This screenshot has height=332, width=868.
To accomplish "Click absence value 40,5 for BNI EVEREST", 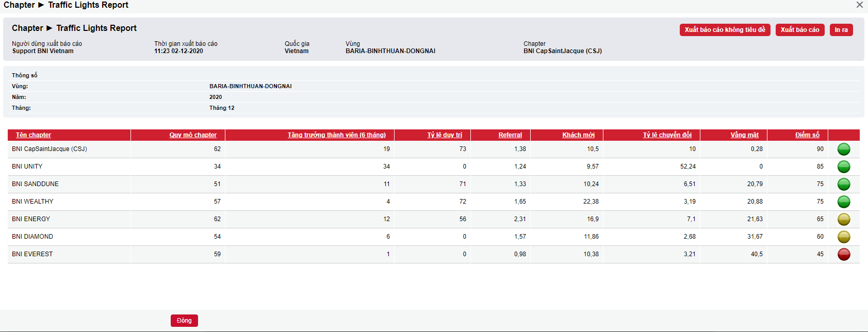I will tap(757, 254).
